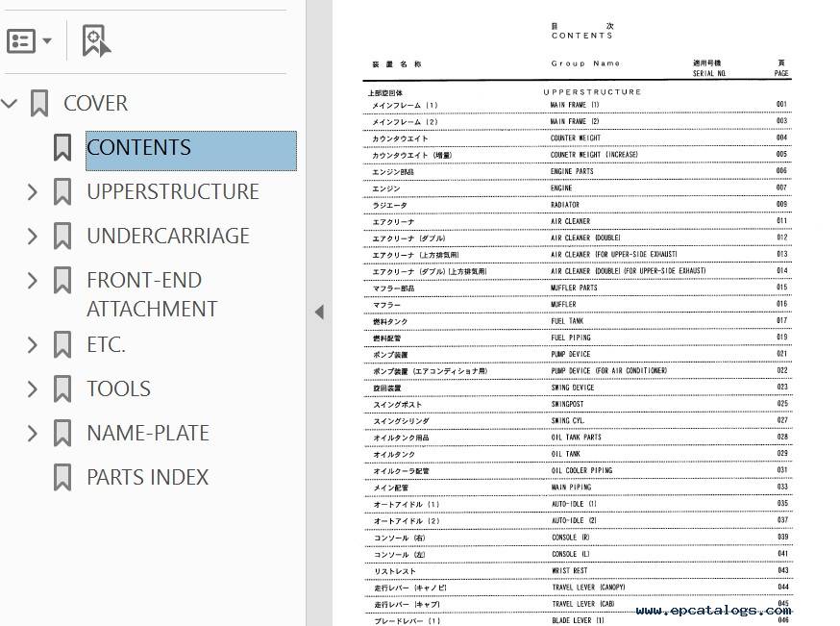Click page number 007 for ENGINE
The width and height of the screenshot is (840, 626).
tap(781, 188)
